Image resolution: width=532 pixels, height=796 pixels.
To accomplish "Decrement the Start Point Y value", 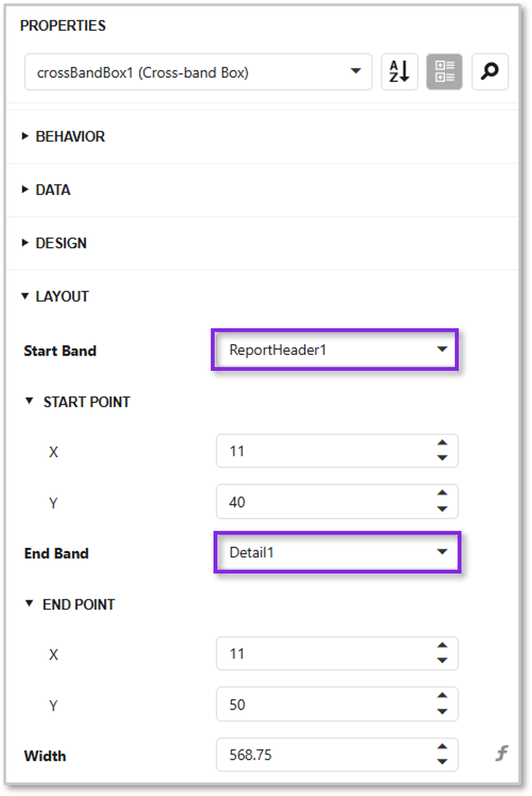I will (442, 508).
